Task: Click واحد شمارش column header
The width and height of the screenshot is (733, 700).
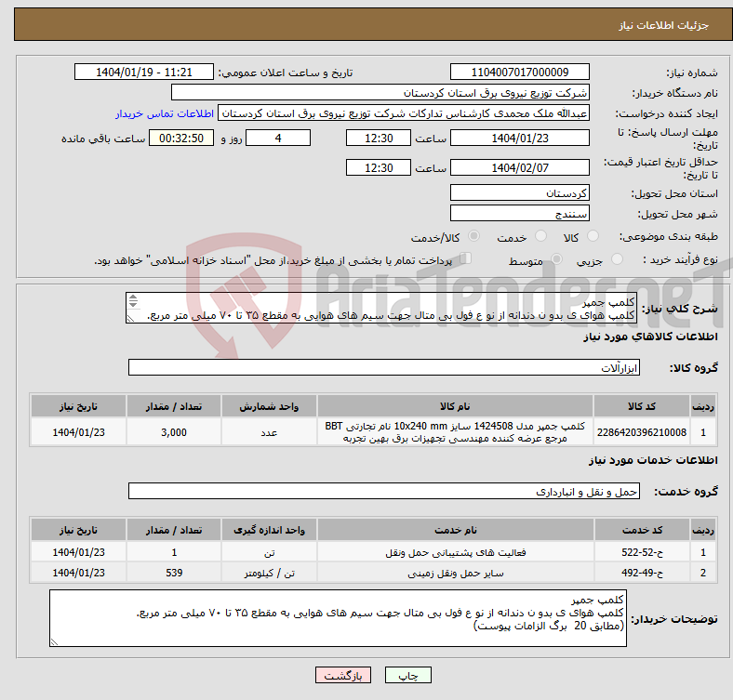Action: pos(269,406)
